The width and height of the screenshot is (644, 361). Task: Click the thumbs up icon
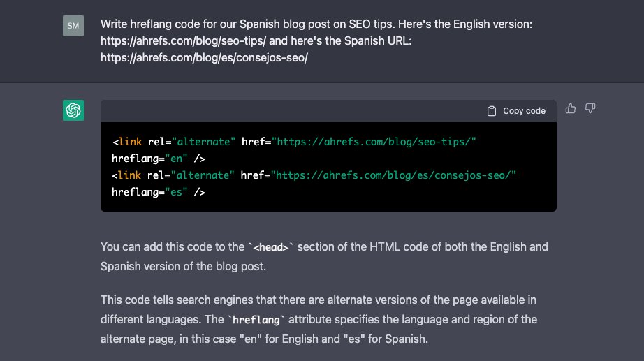(x=570, y=108)
